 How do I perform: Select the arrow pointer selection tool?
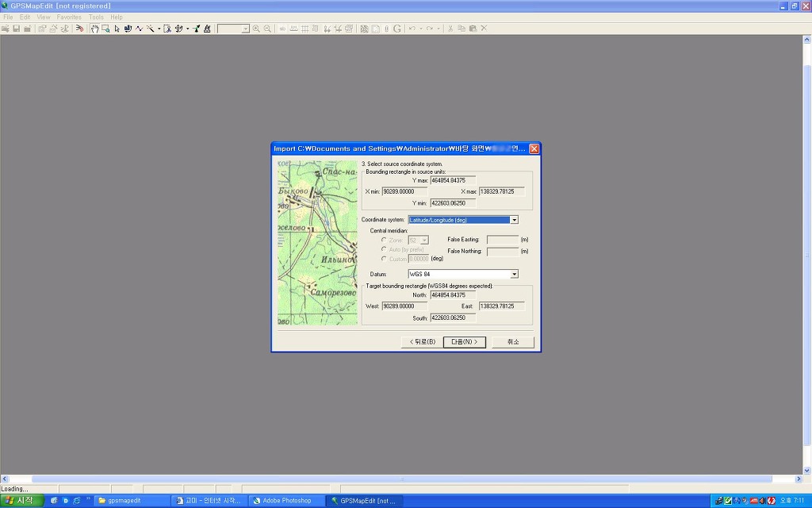point(117,29)
